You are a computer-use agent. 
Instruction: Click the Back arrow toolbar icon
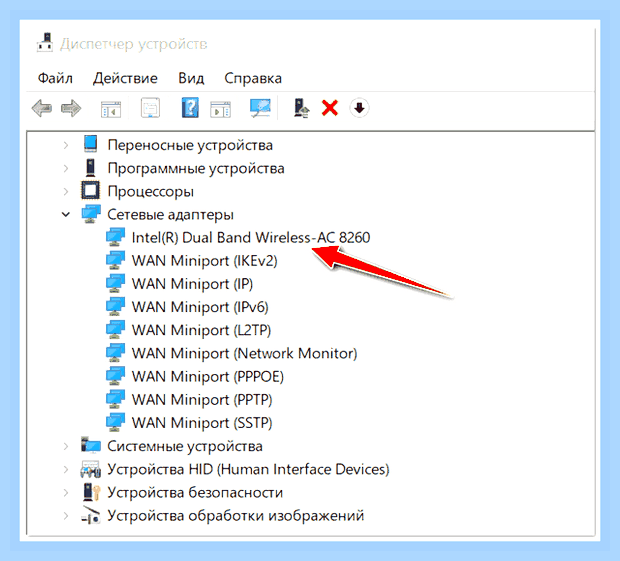click(42, 108)
